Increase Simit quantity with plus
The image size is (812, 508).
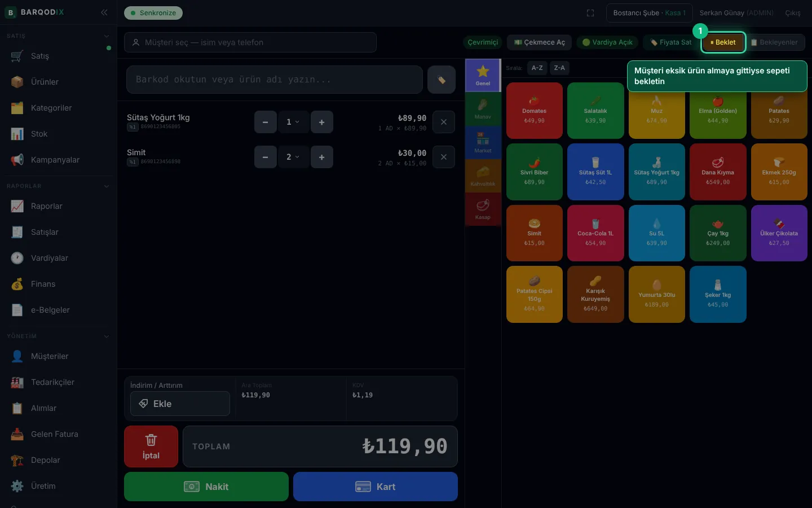[321, 157]
